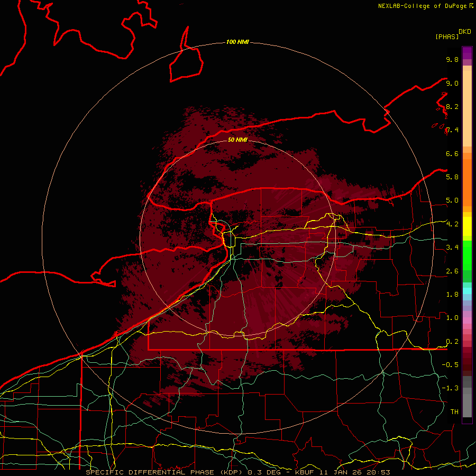Click the 6.6 scale value

(452, 153)
